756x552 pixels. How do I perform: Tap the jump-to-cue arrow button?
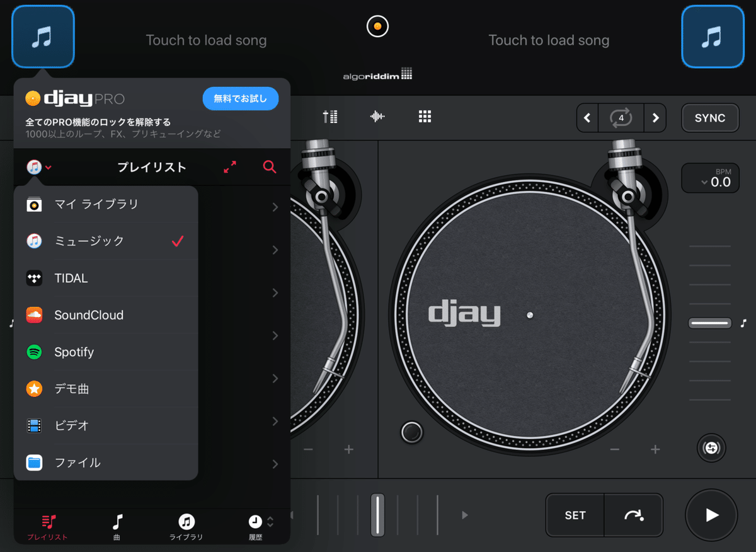click(x=634, y=515)
